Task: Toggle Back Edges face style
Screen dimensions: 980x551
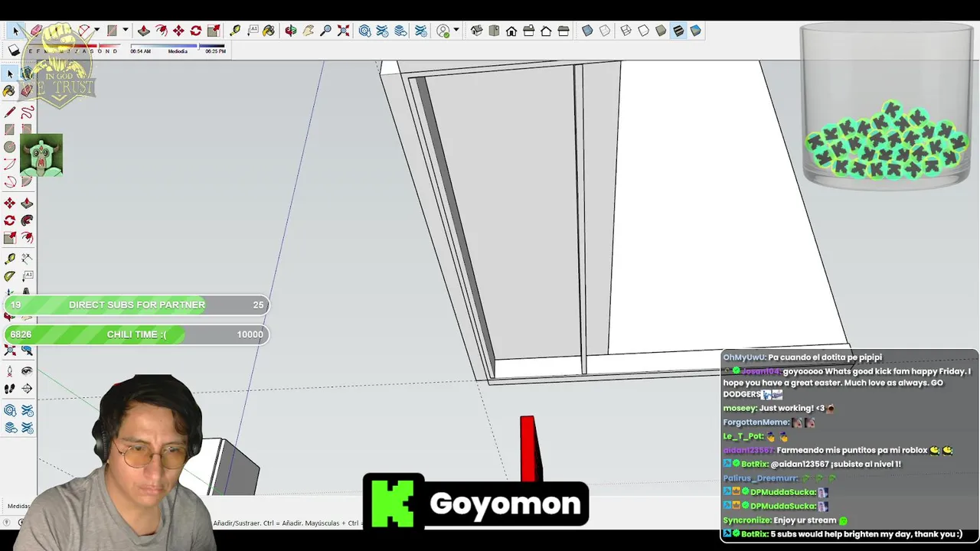Action: point(605,31)
